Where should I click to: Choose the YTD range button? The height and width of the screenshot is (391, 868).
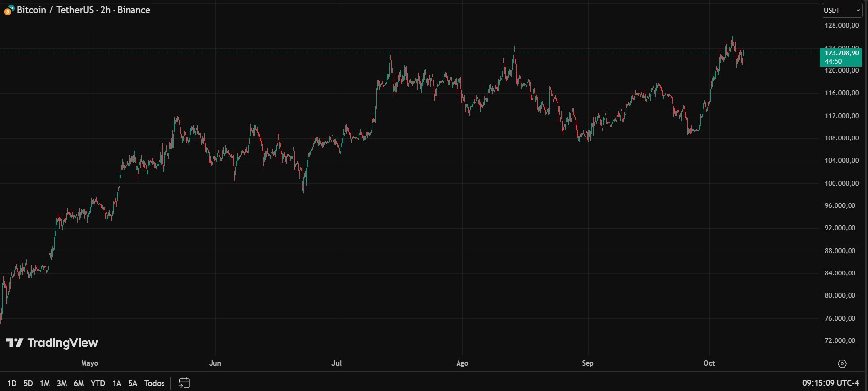point(98,383)
